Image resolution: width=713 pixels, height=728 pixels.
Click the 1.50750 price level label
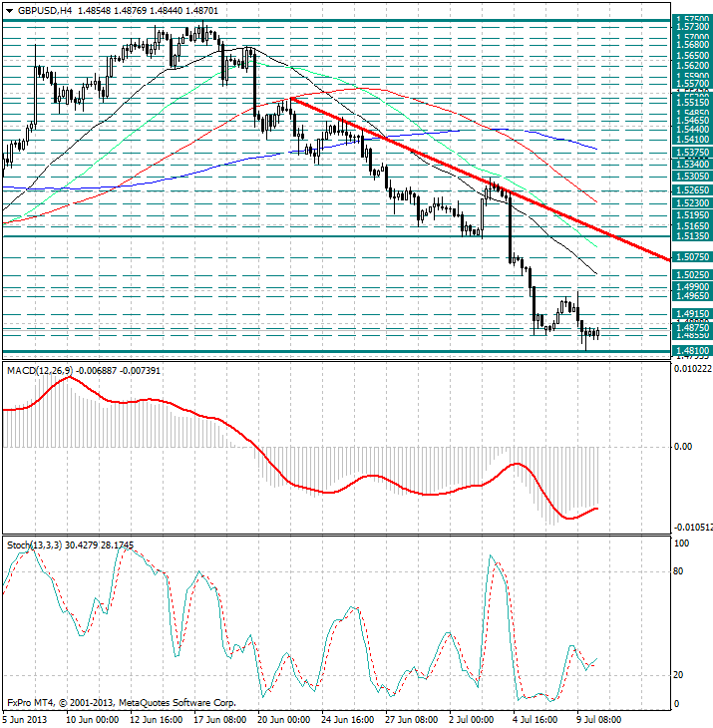pos(692,256)
